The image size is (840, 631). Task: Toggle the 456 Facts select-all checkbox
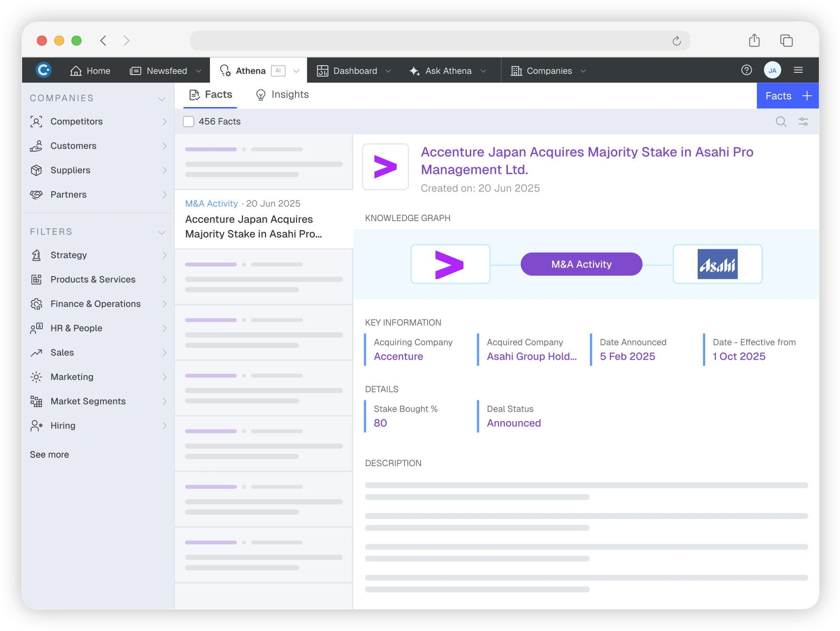pos(188,122)
